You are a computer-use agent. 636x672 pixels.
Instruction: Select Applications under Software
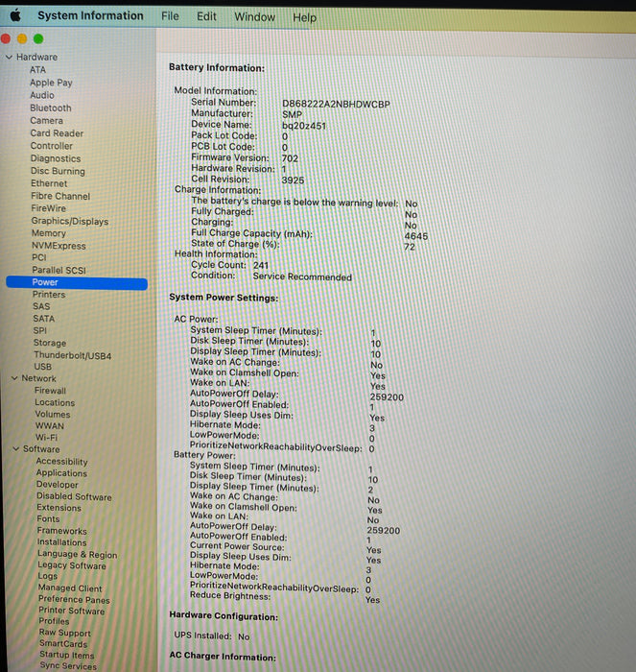[61, 472]
